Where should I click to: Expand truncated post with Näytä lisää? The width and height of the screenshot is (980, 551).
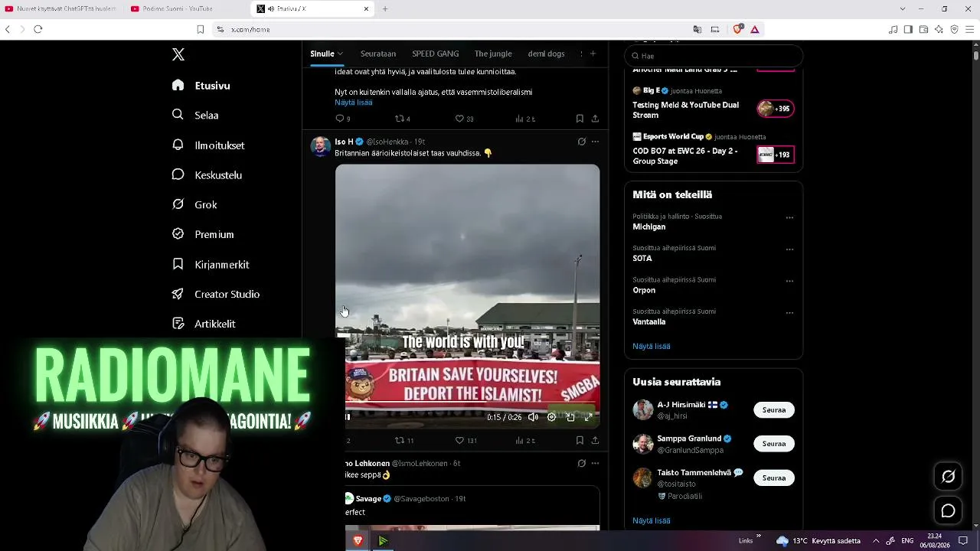point(354,103)
